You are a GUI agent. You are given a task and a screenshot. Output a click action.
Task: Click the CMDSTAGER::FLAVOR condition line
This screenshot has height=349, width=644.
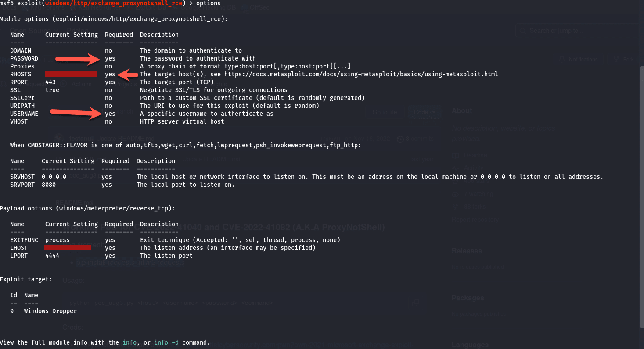coord(186,146)
